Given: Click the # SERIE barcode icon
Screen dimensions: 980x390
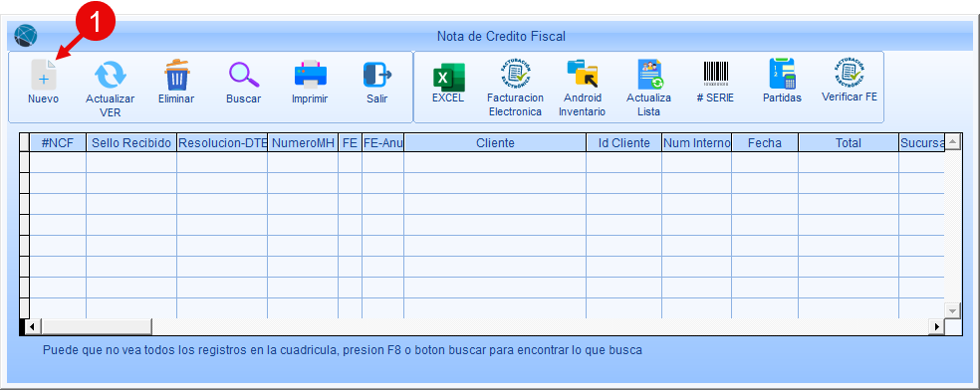Looking at the screenshot, I should [716, 74].
